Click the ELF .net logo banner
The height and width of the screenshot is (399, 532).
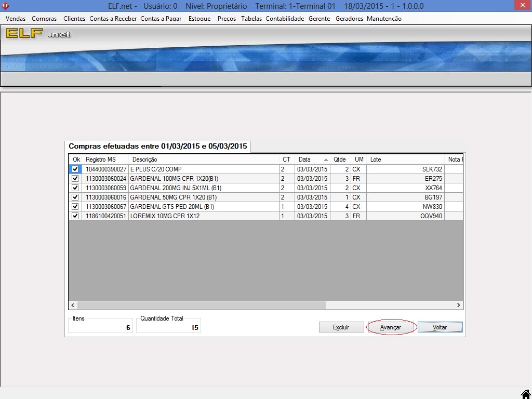tap(38, 33)
